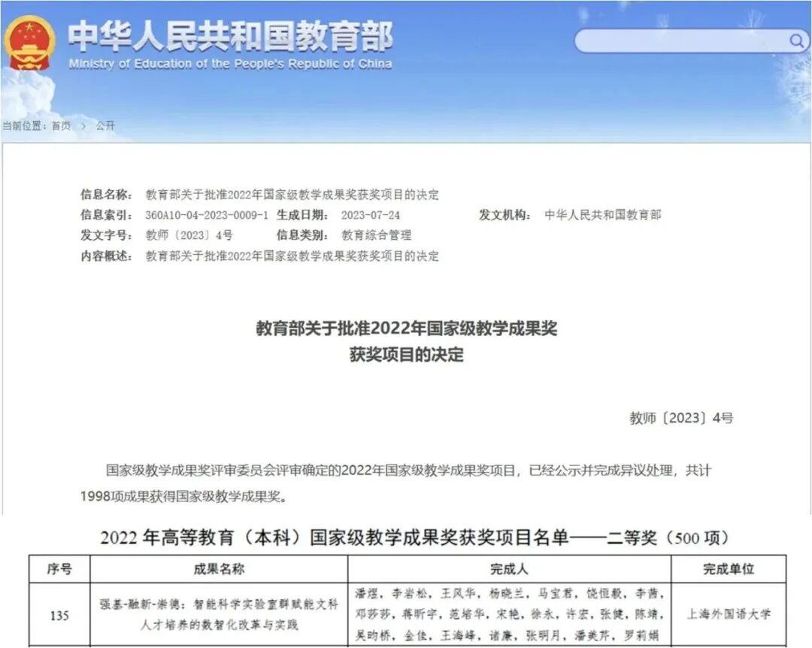Click the 内容概述 description text
812x648 pixels.
[292, 256]
